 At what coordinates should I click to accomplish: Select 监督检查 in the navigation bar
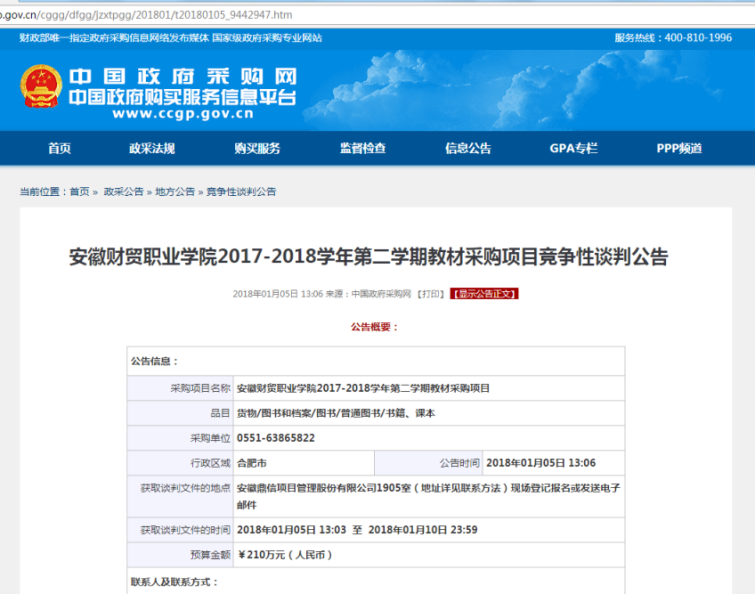362,148
